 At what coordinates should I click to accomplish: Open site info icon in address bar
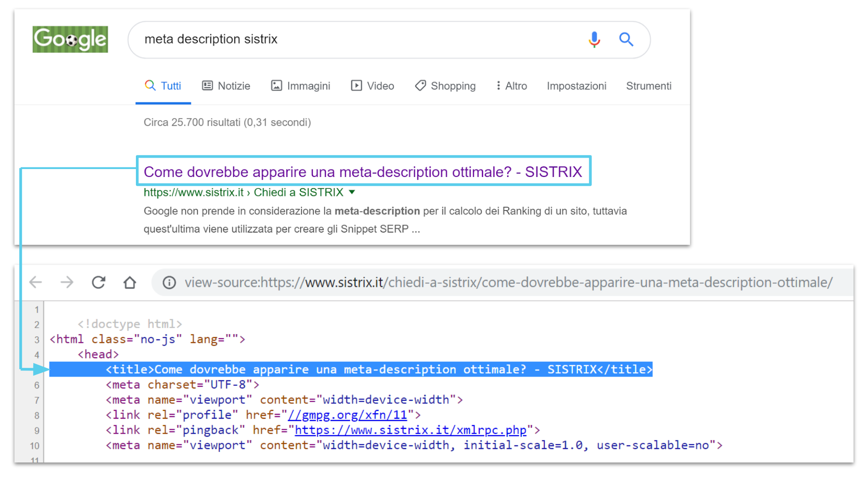169,283
